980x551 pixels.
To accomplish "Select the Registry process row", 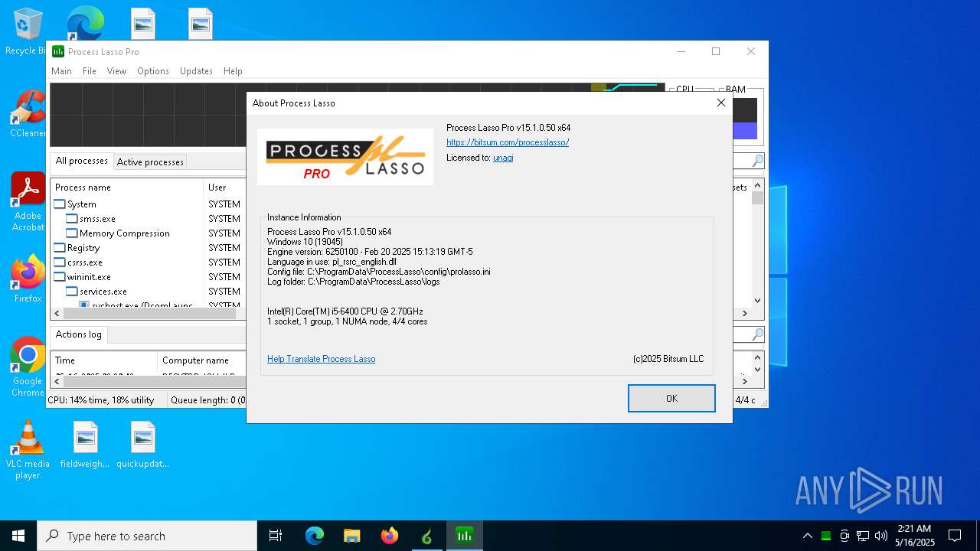I will (x=149, y=248).
